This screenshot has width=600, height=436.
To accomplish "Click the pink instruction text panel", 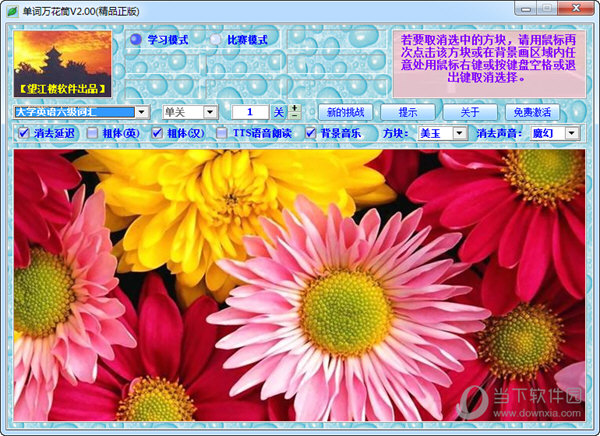I will 489,64.
